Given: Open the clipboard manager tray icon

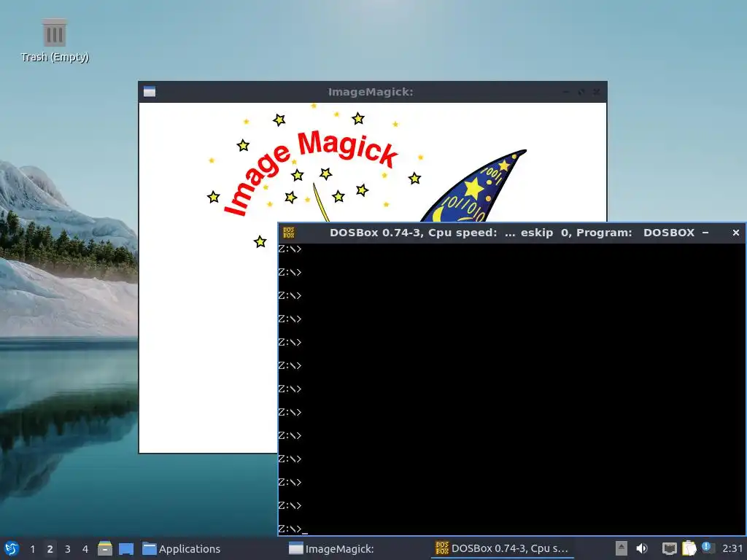Looking at the screenshot, I should (689, 548).
